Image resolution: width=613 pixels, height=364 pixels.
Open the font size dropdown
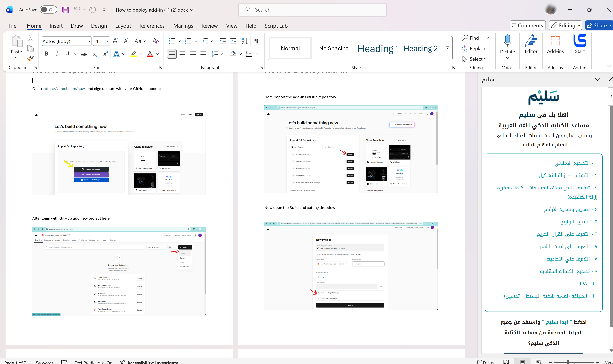pos(107,41)
